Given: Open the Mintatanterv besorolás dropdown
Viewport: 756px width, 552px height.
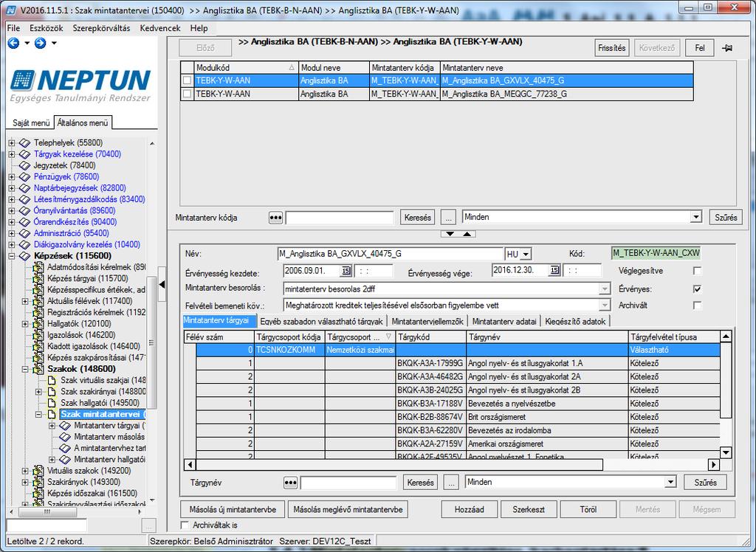Looking at the screenshot, I should click(604, 289).
